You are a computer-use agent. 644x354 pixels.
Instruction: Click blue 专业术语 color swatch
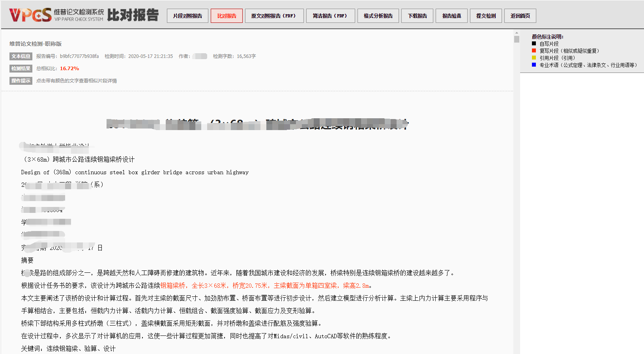coord(534,65)
